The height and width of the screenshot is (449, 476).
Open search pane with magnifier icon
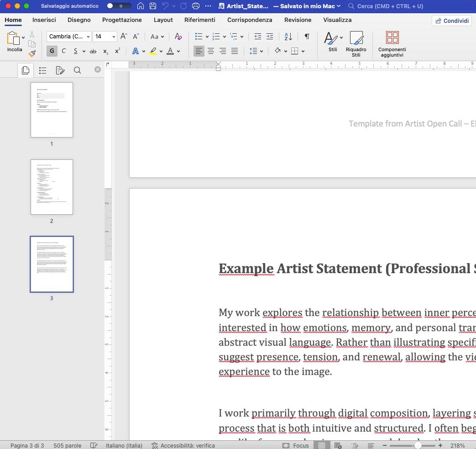coord(77,70)
